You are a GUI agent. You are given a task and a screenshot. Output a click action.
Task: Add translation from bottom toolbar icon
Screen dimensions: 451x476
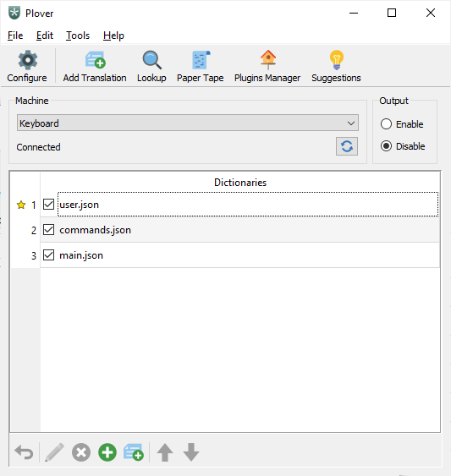pyautogui.click(x=134, y=452)
